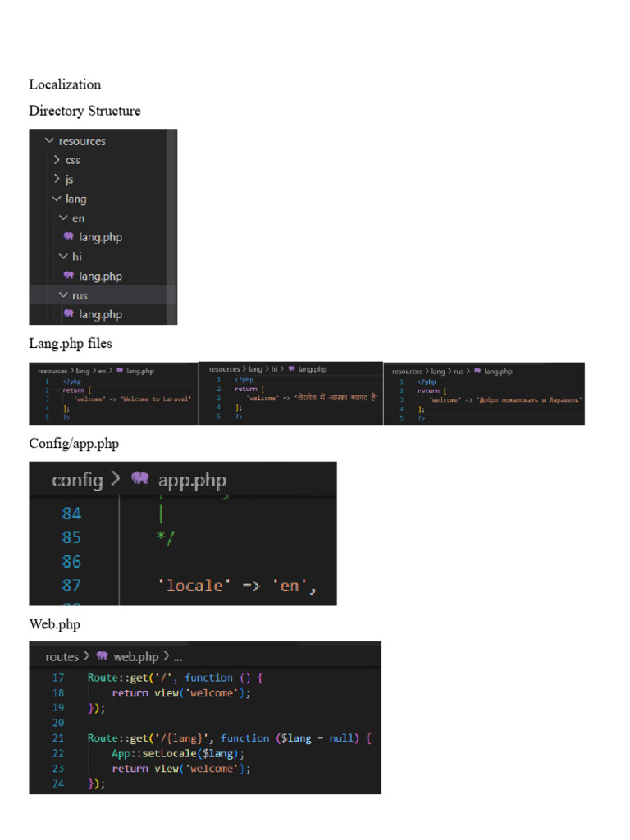Click line number 87 in app.php
The image size is (630, 840).
[71, 585]
